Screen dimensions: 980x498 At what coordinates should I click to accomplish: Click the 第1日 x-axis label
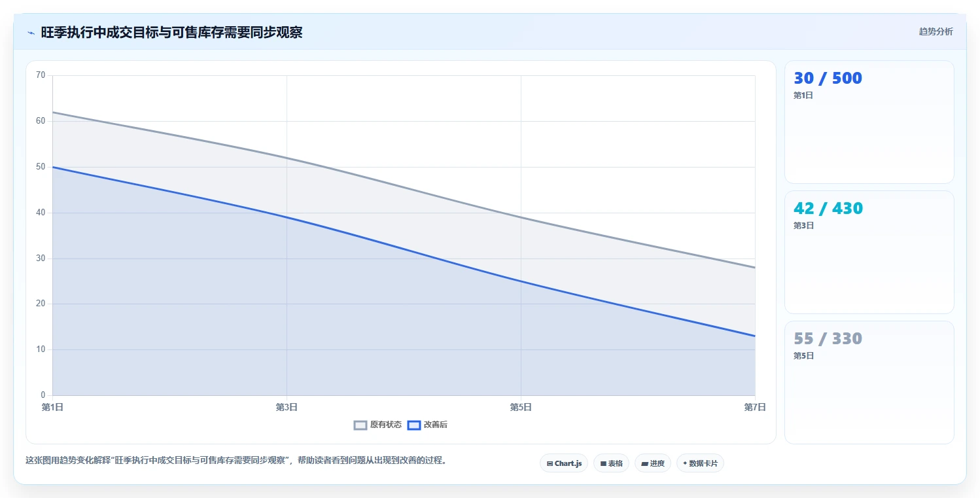click(x=52, y=407)
